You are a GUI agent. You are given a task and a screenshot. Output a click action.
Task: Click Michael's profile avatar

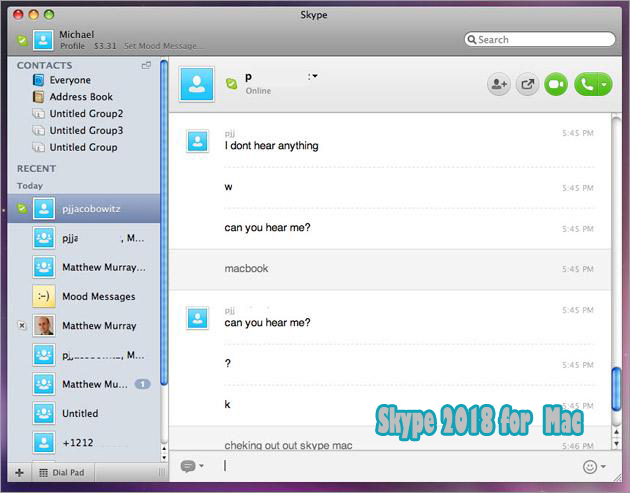[43, 40]
